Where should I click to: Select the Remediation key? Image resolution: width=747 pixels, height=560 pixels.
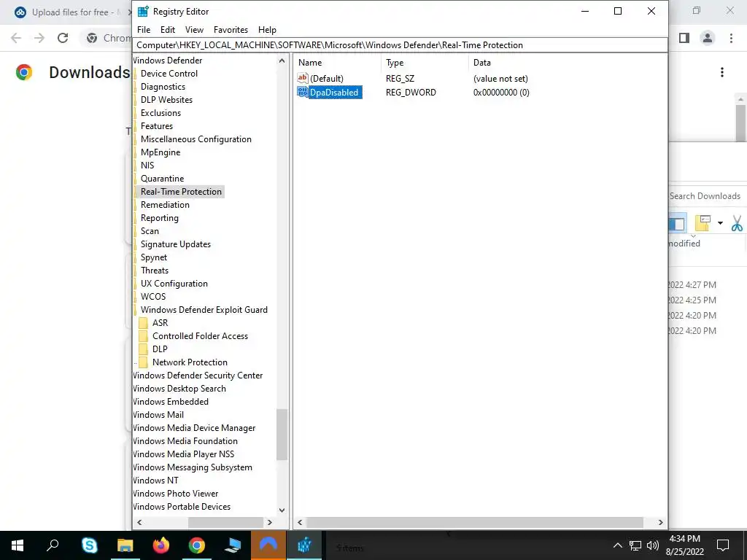coord(166,205)
